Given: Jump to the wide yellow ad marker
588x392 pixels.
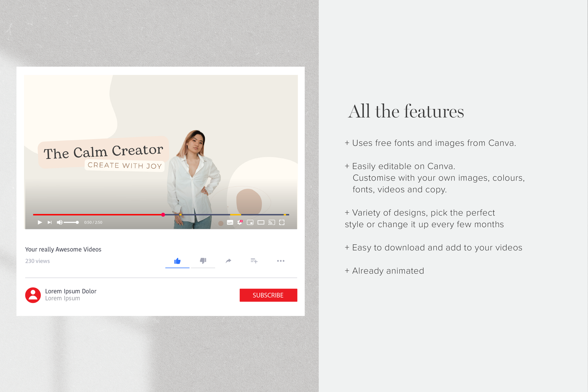Looking at the screenshot, I should [x=236, y=215].
